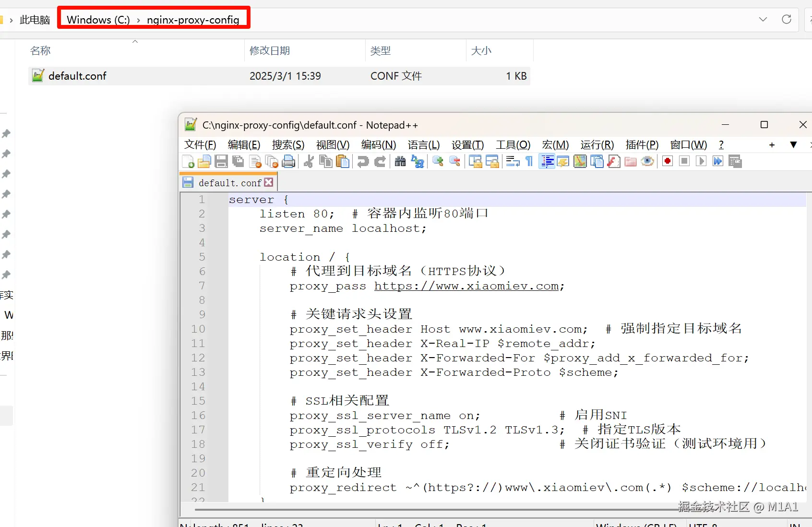Screen dimensions: 812x527
Task: Go to Windows (C:) in the breadcrumb
Action: pyautogui.click(x=98, y=20)
